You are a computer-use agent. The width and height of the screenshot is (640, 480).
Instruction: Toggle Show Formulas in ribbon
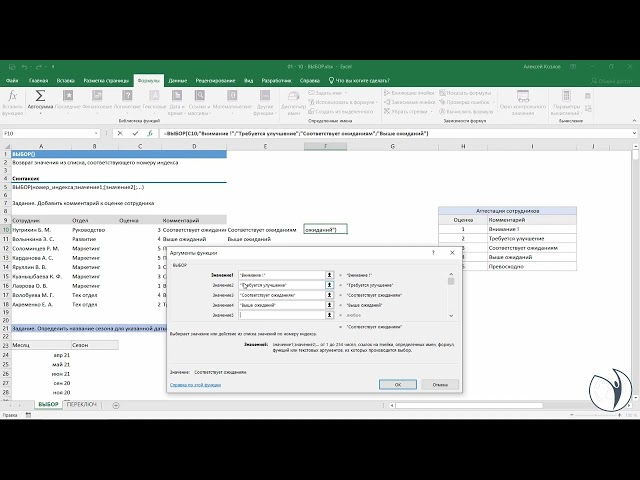pyautogui.click(x=465, y=93)
